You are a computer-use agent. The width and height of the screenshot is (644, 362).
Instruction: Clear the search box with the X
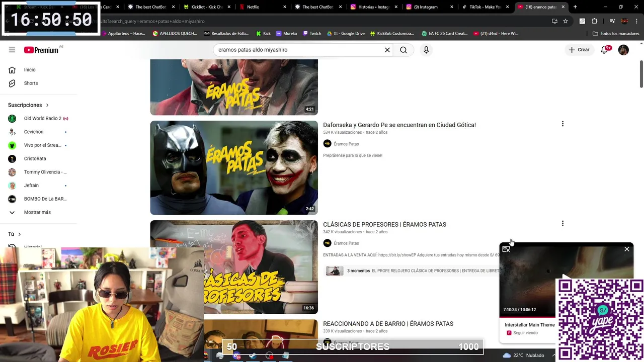[387, 50]
